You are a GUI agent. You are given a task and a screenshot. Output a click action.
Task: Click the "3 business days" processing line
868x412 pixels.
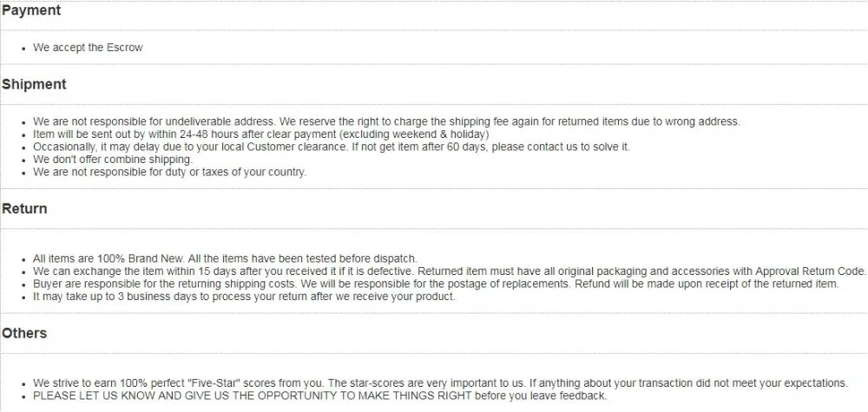pyautogui.click(x=244, y=297)
